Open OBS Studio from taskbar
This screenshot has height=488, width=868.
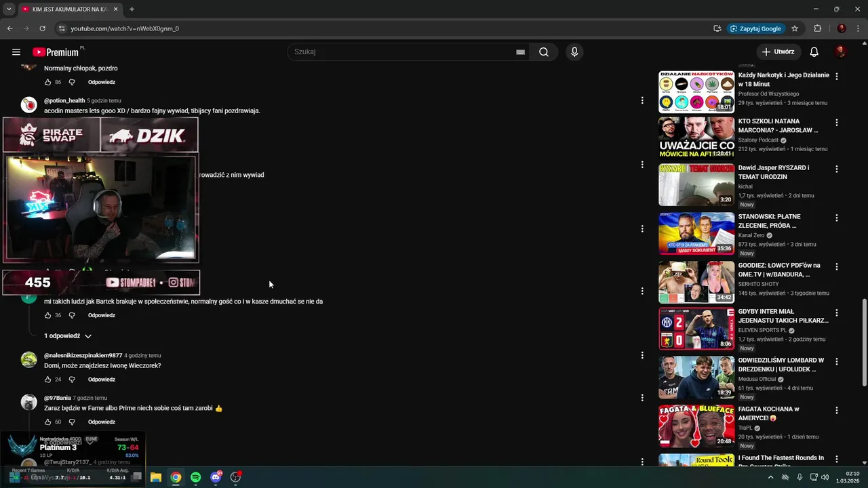point(235,477)
